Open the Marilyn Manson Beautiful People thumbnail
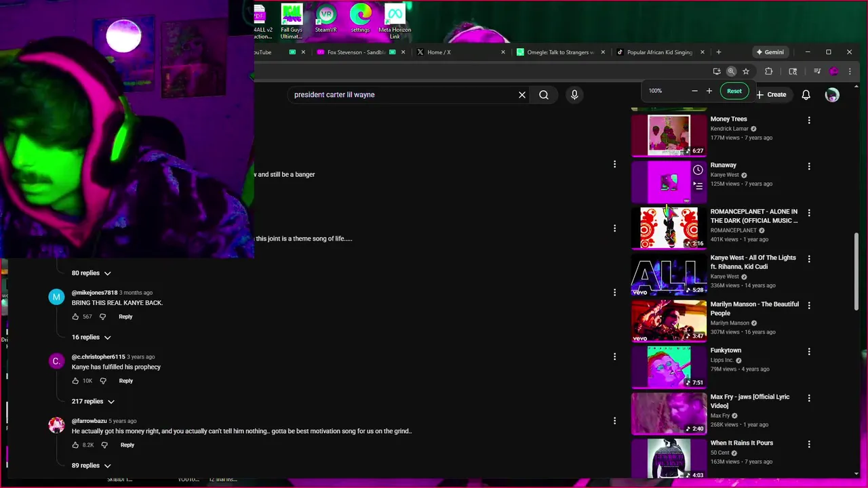The height and width of the screenshot is (488, 868). [669, 321]
